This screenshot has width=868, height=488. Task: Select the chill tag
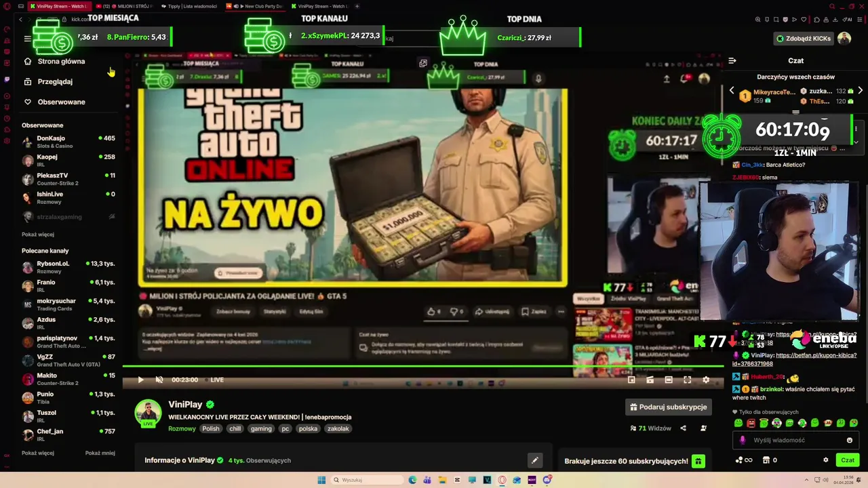[235, 428]
